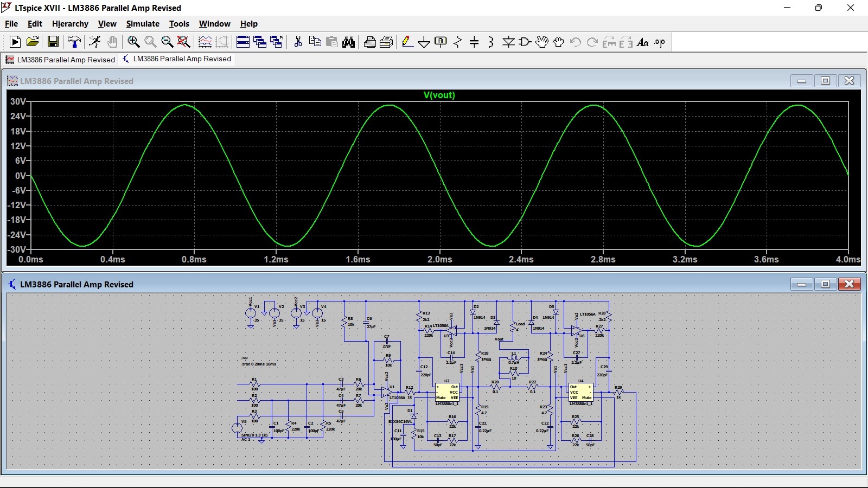Close all windows toolbar icon
Screen dimensions: 868x488
[x=277, y=42]
